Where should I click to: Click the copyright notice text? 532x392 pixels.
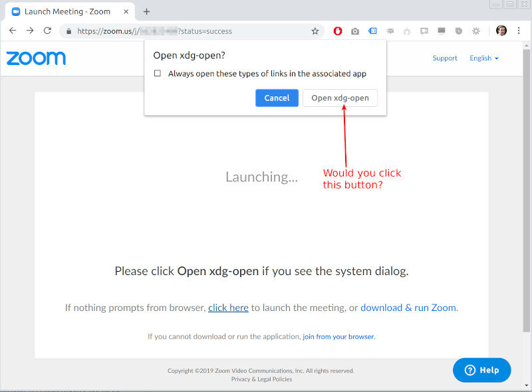(261, 371)
